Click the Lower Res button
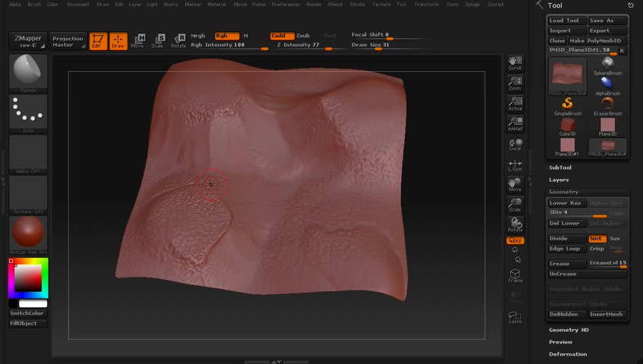The image size is (643, 364). (566, 203)
